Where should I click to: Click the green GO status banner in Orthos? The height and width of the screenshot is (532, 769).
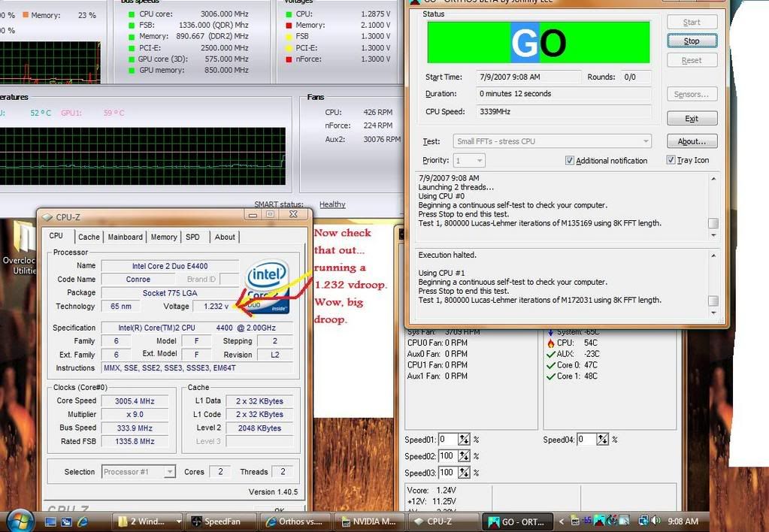(x=538, y=42)
